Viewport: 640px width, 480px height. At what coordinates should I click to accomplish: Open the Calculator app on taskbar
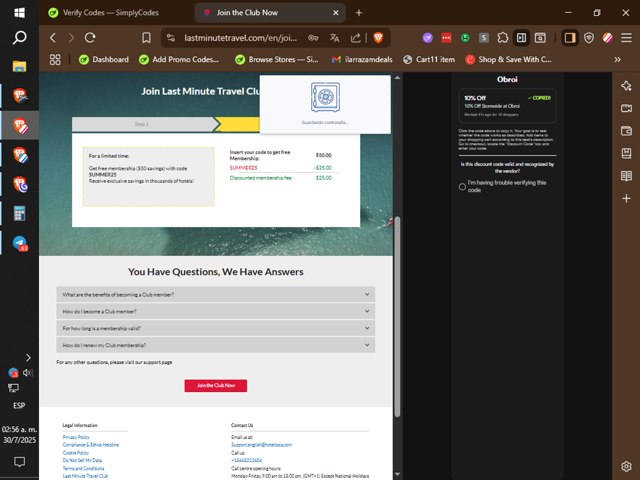(x=19, y=213)
